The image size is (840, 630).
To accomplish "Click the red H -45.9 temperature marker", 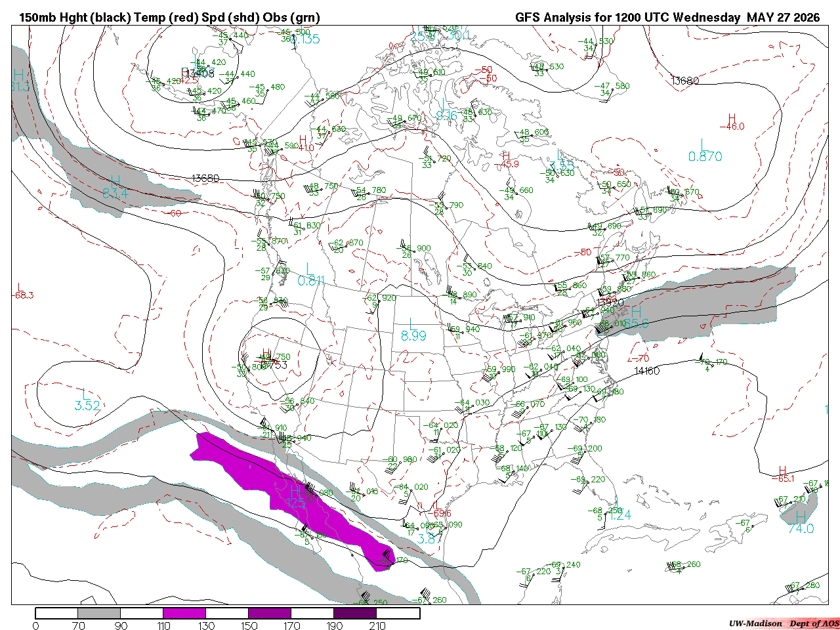I will pyautogui.click(x=506, y=160).
